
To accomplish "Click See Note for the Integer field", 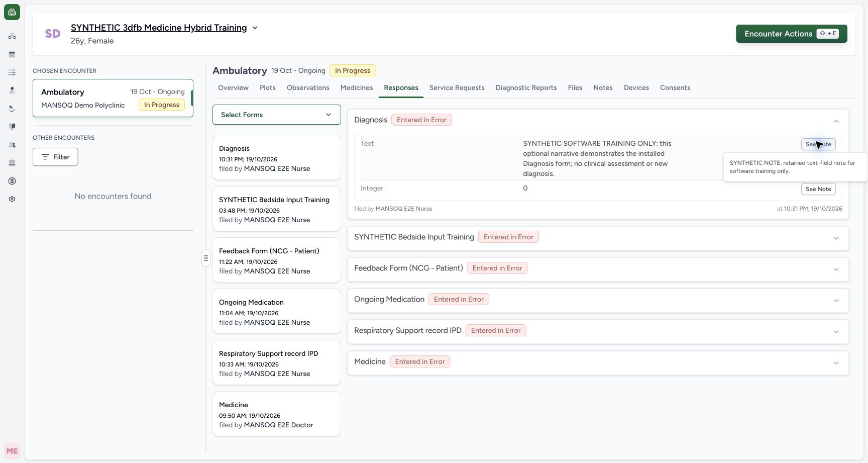I will pos(818,189).
